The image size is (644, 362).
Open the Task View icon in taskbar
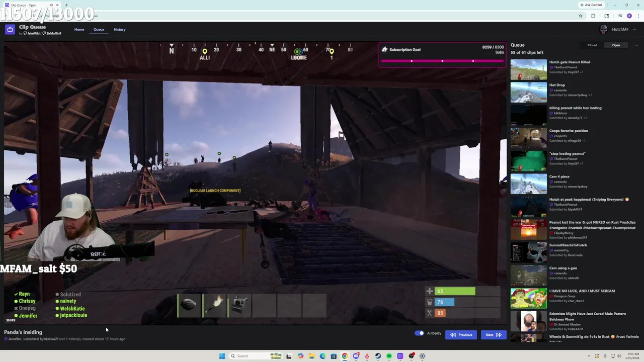[x=289, y=356]
